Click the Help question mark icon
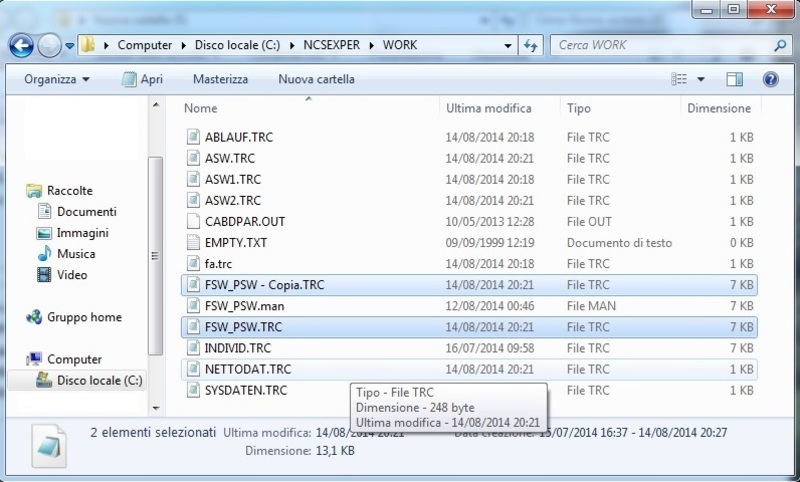Screen dimensions: 800x482 (x=770, y=79)
